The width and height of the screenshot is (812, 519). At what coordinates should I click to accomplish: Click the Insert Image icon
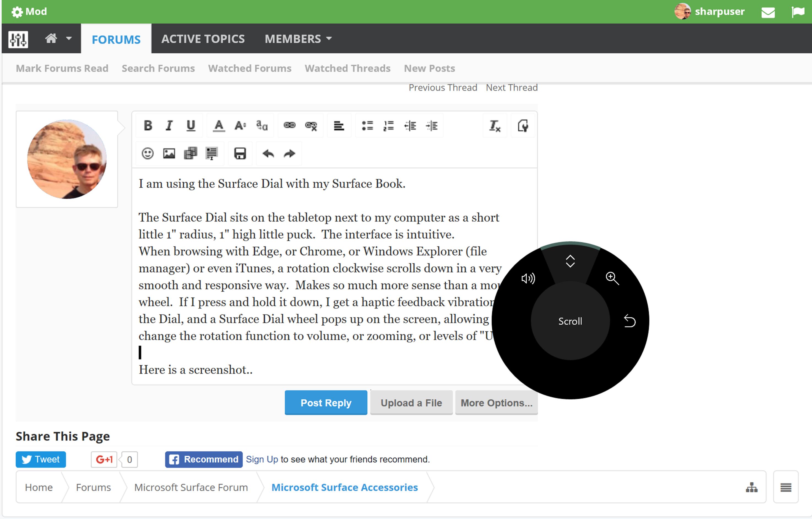[169, 154]
